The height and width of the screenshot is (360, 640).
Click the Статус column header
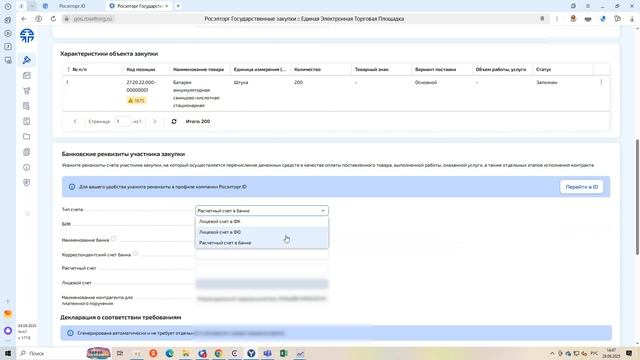point(543,69)
